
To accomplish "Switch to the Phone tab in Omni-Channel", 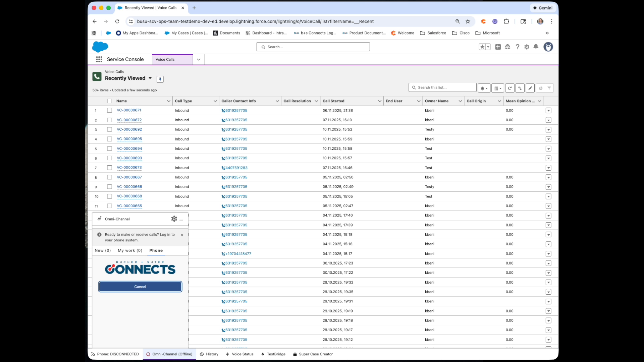I will point(156,250).
